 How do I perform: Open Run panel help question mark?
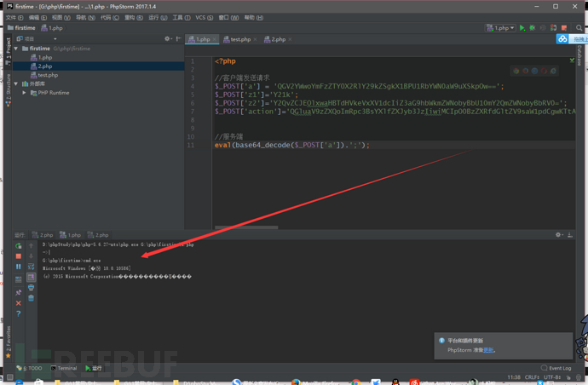coord(19,313)
